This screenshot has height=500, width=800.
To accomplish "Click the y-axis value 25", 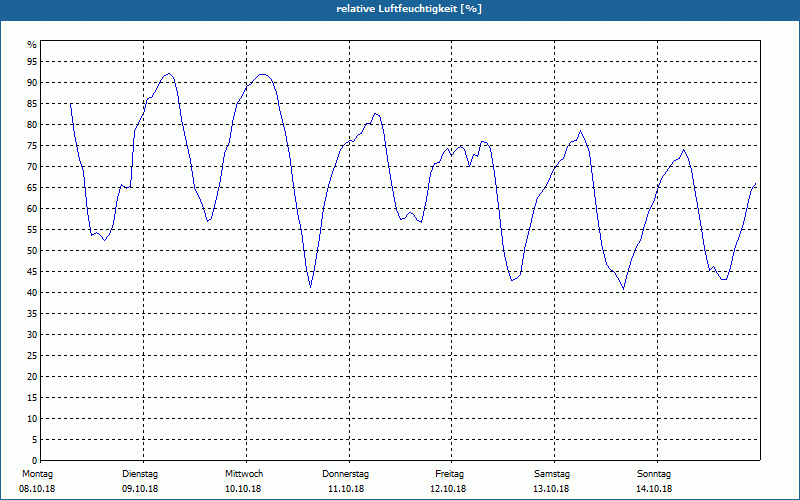I will click(x=32, y=356).
